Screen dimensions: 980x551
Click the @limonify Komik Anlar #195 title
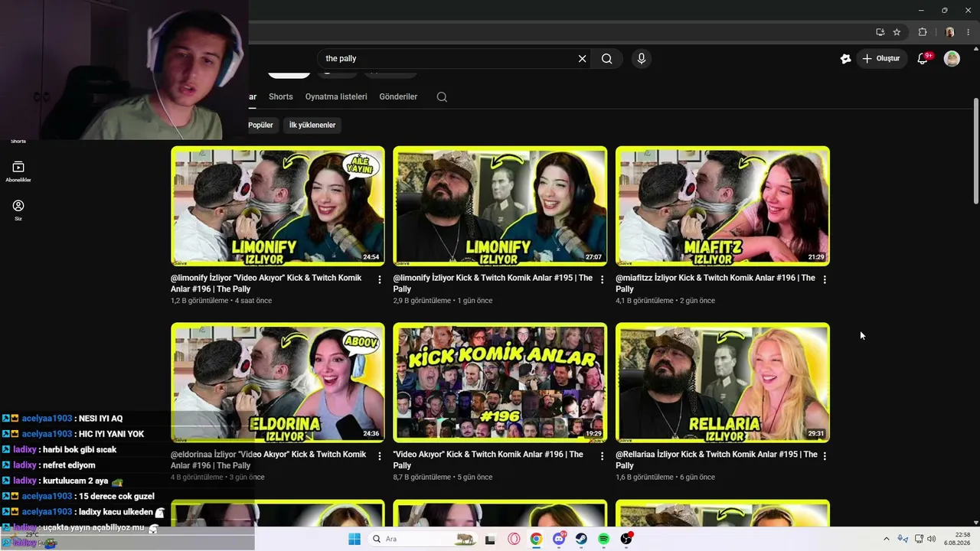tap(493, 283)
